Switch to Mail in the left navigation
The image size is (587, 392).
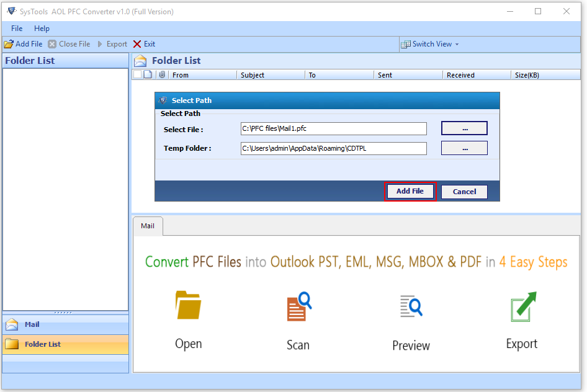[x=66, y=324]
